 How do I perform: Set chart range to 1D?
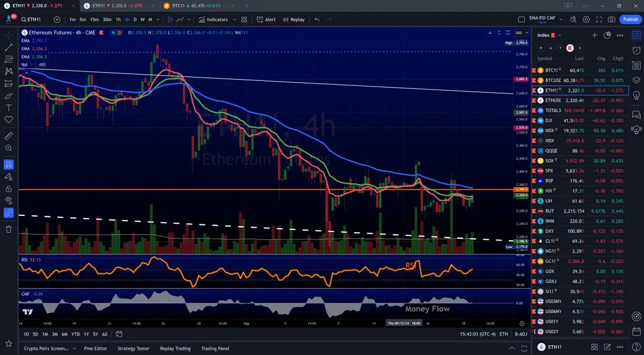(x=26, y=334)
